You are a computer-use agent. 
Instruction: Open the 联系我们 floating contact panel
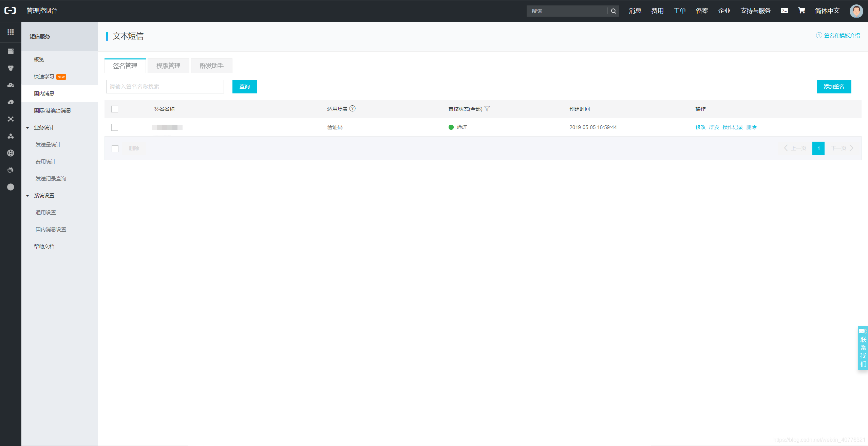coord(863,347)
